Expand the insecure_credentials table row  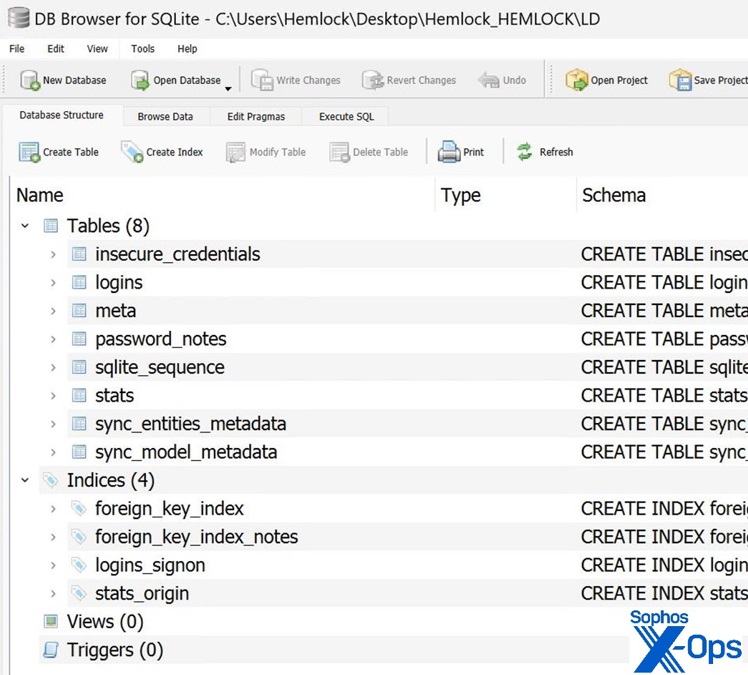(x=53, y=254)
